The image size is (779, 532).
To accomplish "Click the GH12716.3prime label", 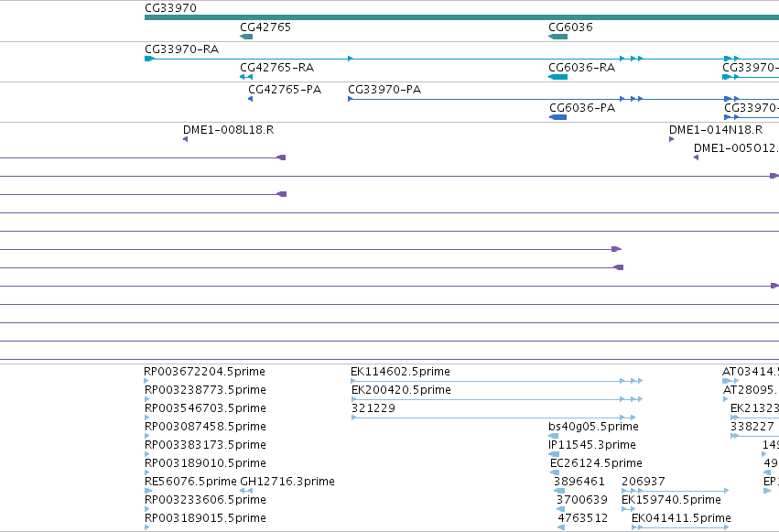I will pos(287,482).
